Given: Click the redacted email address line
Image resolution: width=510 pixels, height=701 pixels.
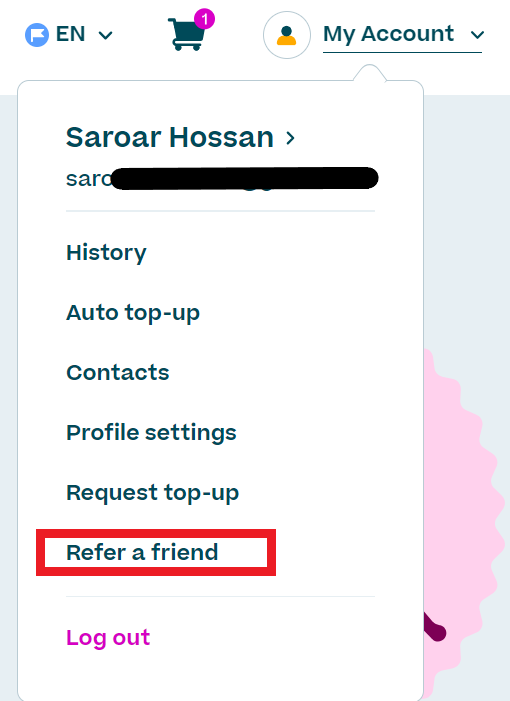Looking at the screenshot, I should [x=222, y=179].
